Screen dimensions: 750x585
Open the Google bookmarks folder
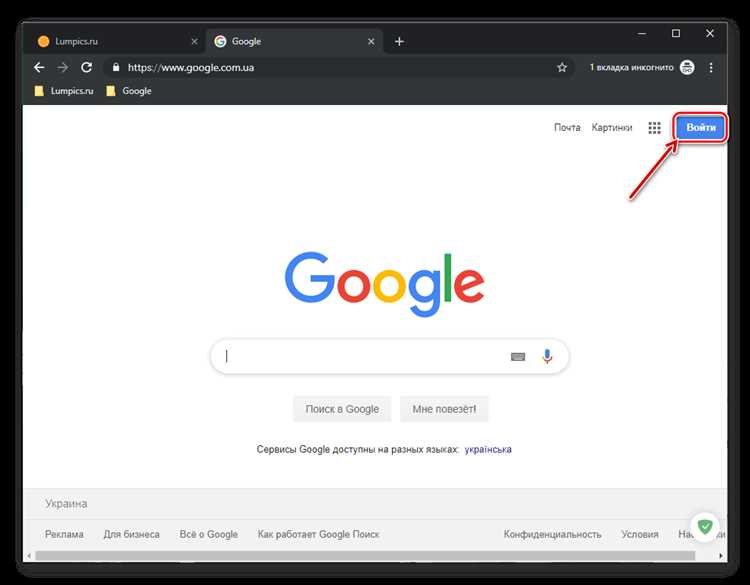pos(129,91)
